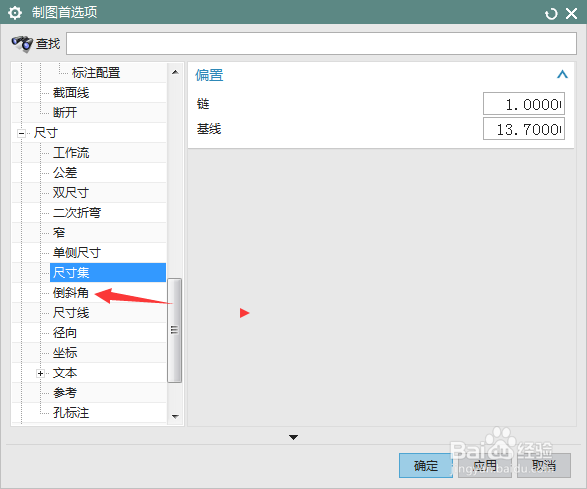
Task: Select 尺寸线 tree item
Action: coord(71,312)
